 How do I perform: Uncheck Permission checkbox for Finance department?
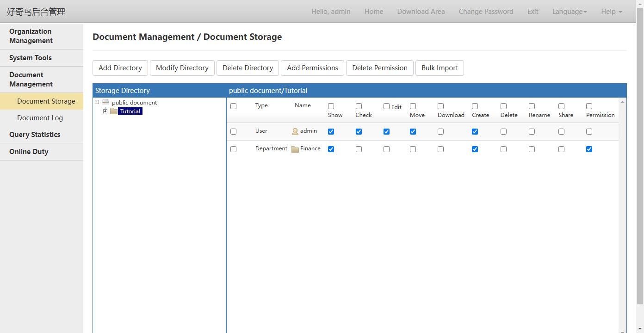pos(589,149)
